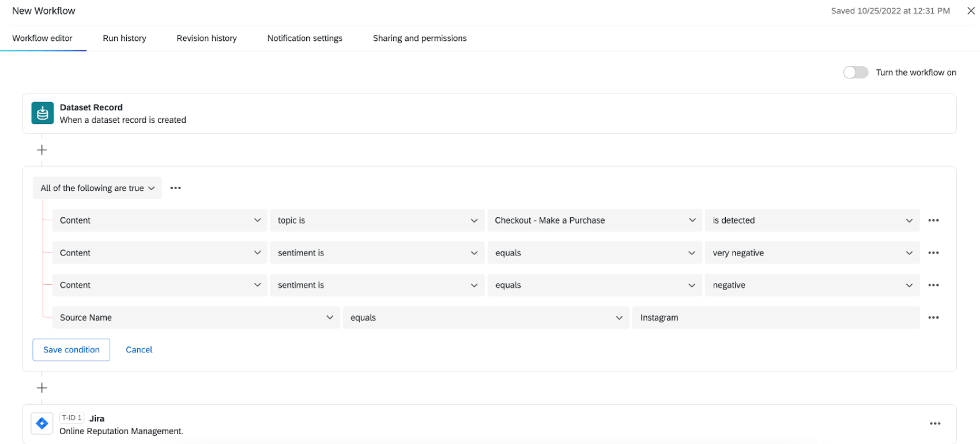This screenshot has height=444, width=980.
Task: Close the New Workflow editor
Action: pos(971,11)
